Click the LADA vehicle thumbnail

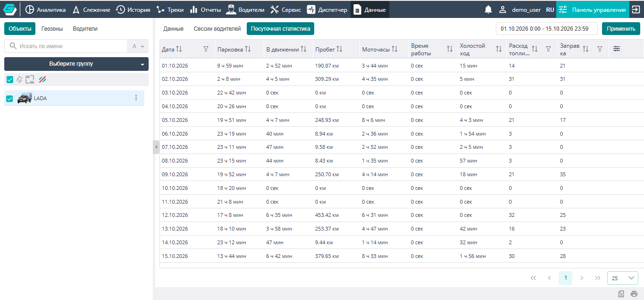25,98
